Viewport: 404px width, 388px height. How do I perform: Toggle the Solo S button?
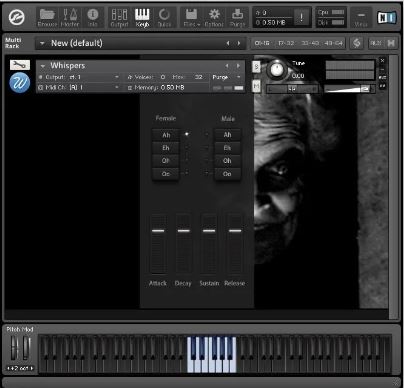pos(256,67)
